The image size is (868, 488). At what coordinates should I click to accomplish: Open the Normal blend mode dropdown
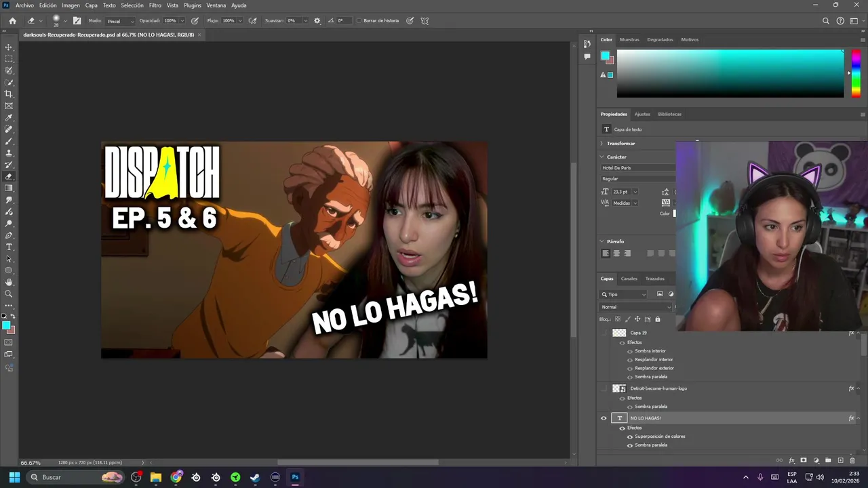pos(636,307)
